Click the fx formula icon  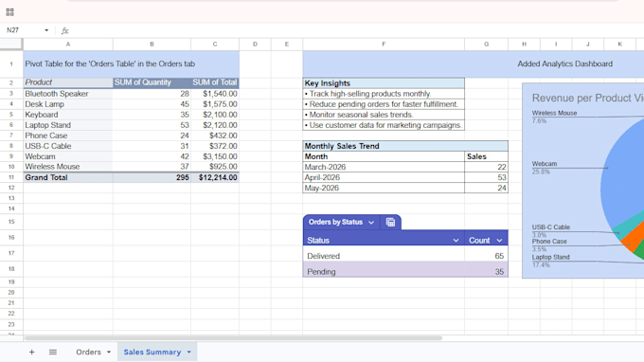point(64,30)
